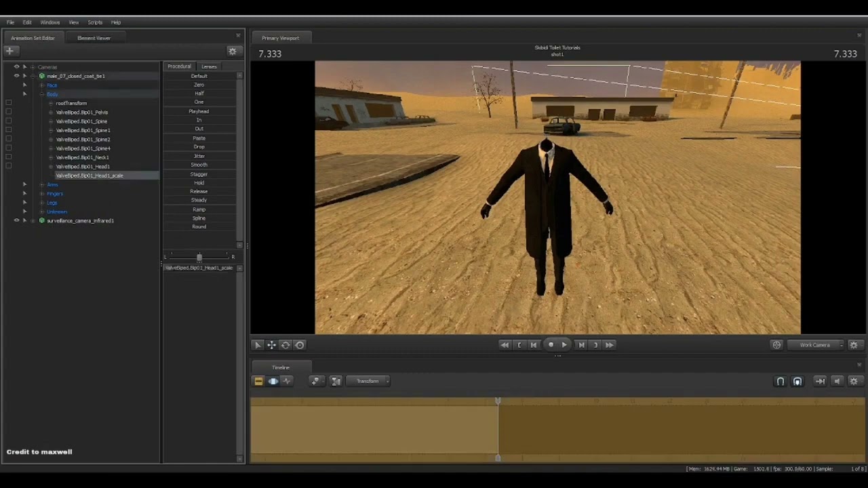
Task: Switch timeline to Graph Editor mode
Action: [286, 381]
